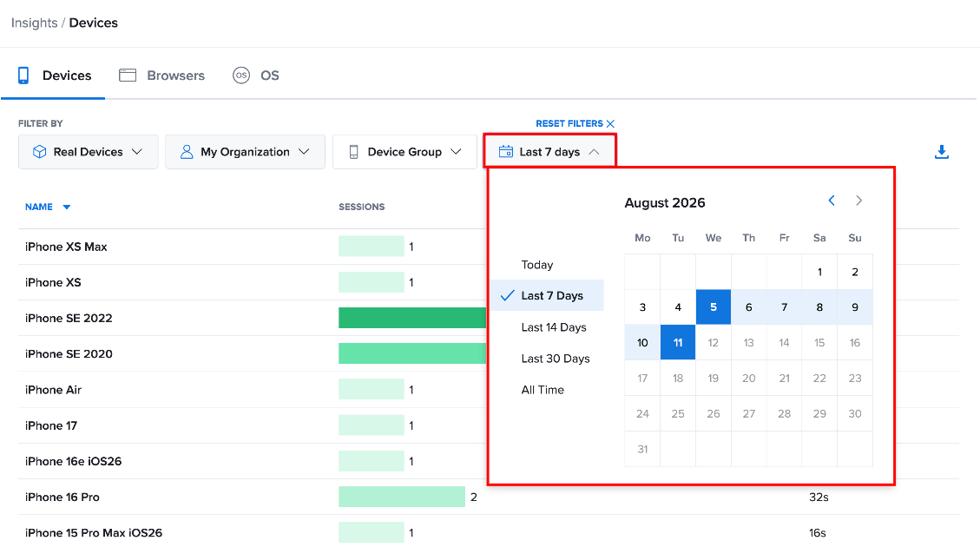Screen dimensions: 980x547
Task: Click the 16s duration value
Action: (x=818, y=532)
